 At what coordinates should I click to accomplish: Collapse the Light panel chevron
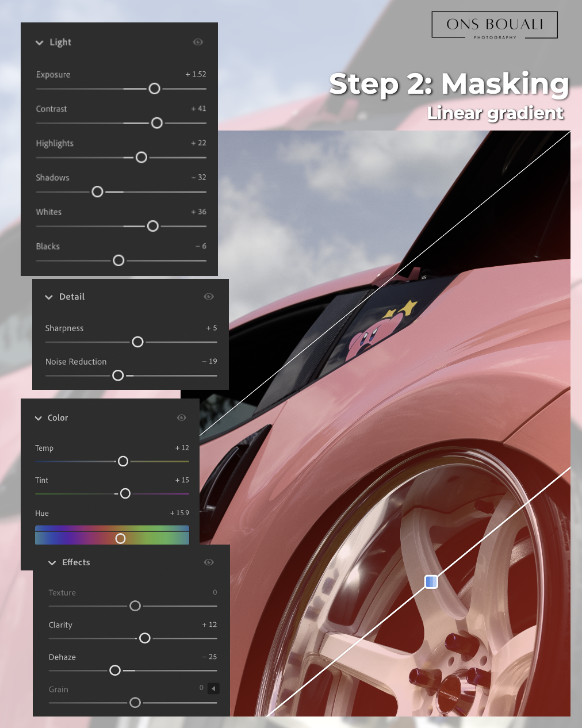point(39,43)
